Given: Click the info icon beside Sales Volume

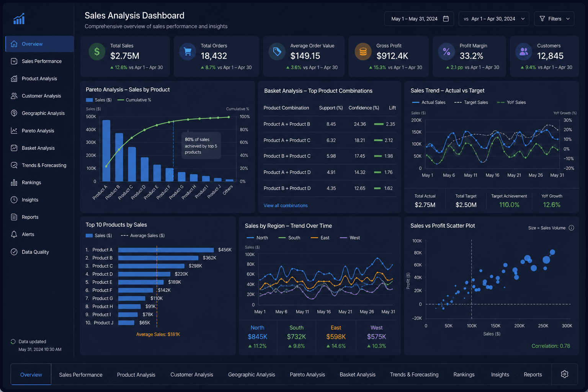Looking at the screenshot, I should (x=571, y=228).
